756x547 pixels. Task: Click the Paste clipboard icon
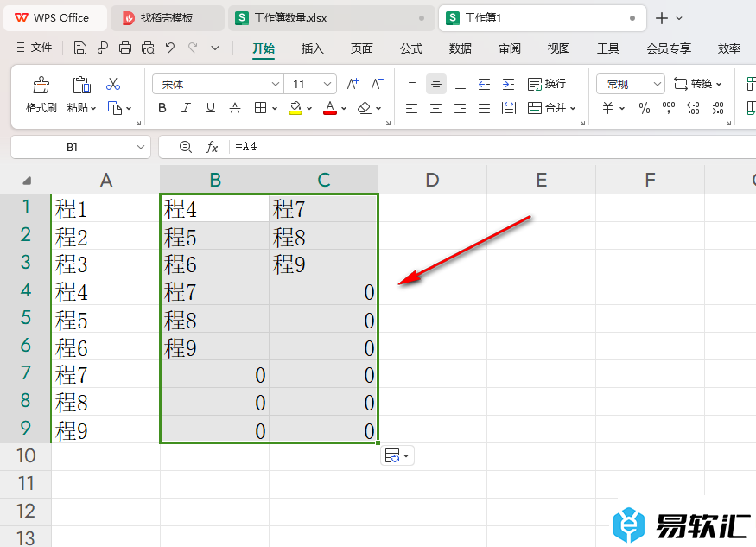coord(81,85)
